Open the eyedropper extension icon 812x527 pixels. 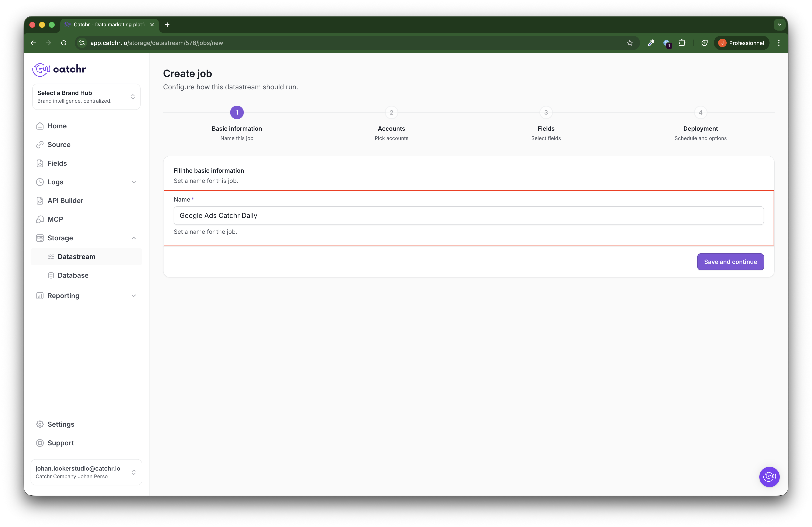[x=651, y=43]
